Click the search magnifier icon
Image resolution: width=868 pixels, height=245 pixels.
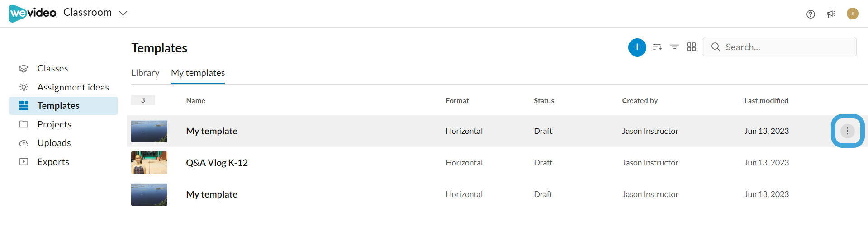pos(716,47)
